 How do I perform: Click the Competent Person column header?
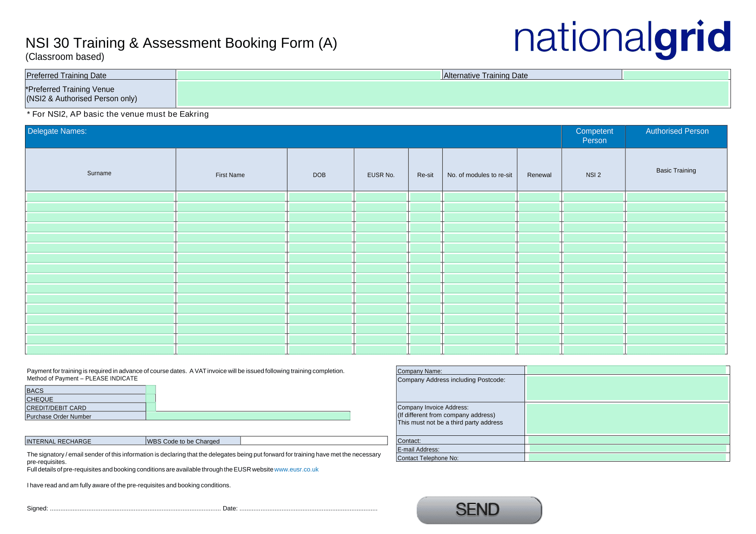594,136
